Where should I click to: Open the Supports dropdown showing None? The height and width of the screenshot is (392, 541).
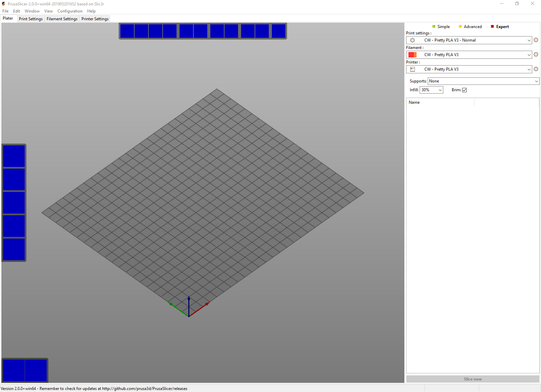(484, 81)
